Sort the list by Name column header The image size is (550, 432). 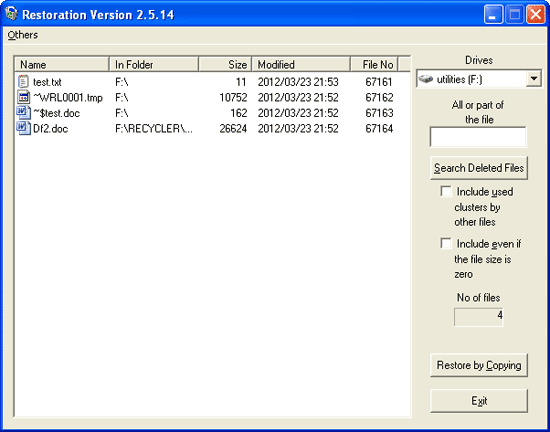coord(62,65)
